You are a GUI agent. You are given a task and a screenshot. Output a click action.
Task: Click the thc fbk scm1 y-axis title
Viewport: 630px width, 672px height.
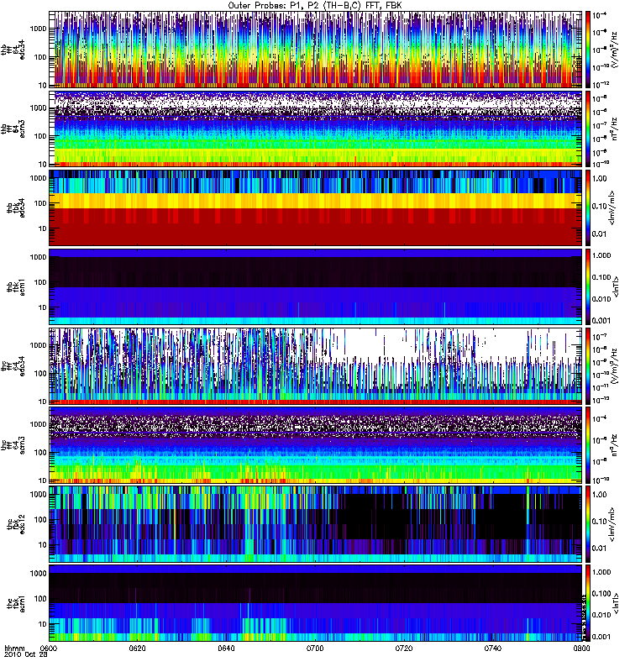15,603
